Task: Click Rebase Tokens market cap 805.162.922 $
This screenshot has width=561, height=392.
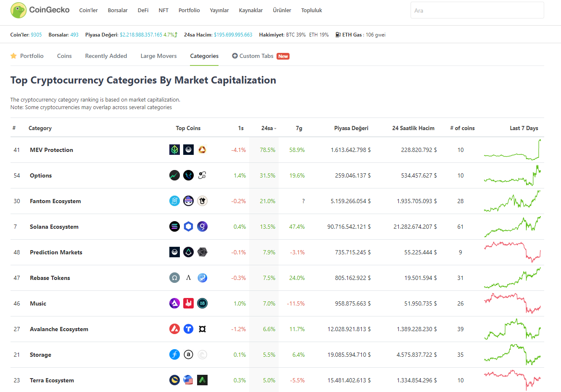Action: tap(353, 278)
